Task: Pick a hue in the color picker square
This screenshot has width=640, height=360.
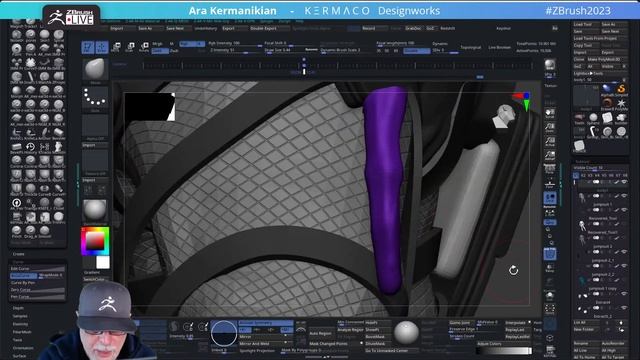Action: tap(95, 241)
